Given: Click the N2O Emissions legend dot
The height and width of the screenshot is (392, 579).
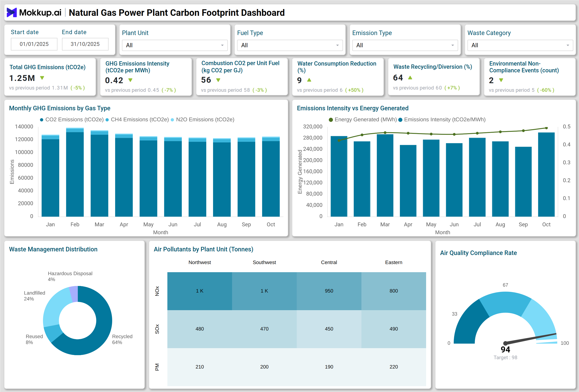Looking at the screenshot, I should pyautogui.click(x=172, y=120).
